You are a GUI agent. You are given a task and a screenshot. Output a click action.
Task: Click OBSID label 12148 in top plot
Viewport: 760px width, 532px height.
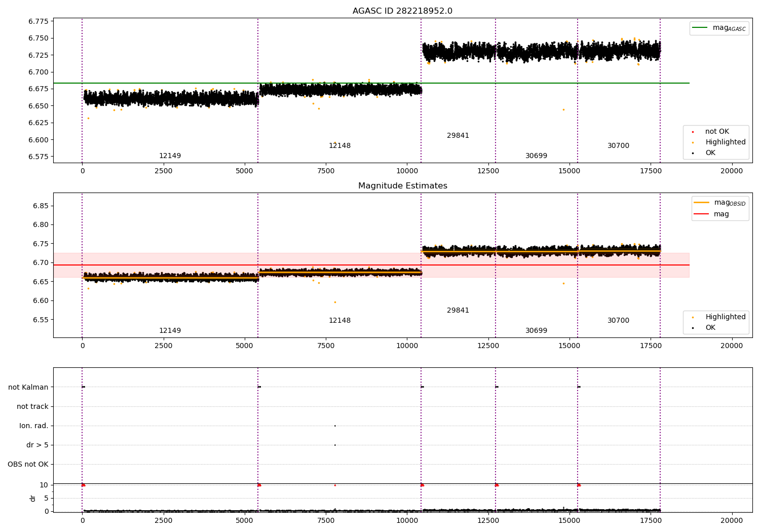[339, 146]
